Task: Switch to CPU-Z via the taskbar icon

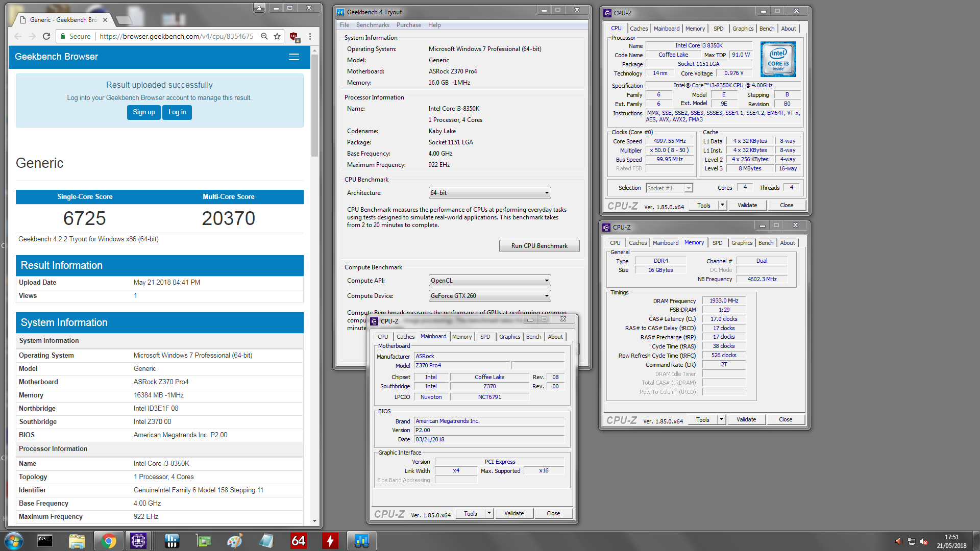Action: 138,541
